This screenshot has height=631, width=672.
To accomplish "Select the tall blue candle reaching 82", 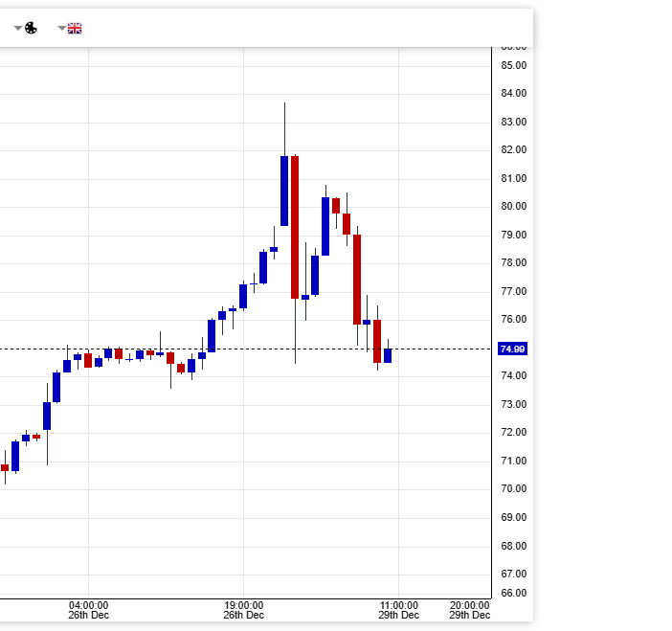I will 284,191.
